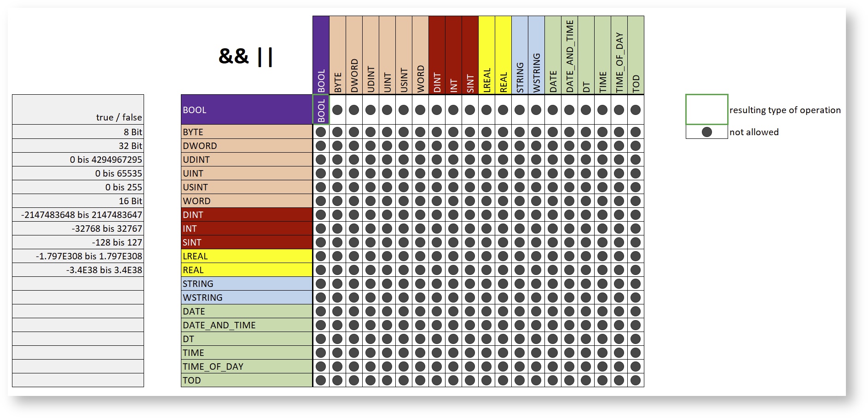Click the empty green-bordered legend box

pos(706,109)
